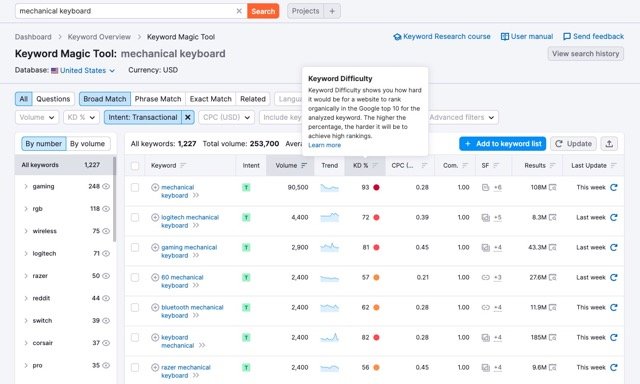Click the orange Search button
Screen dimensions: 640x384
(x=263, y=11)
